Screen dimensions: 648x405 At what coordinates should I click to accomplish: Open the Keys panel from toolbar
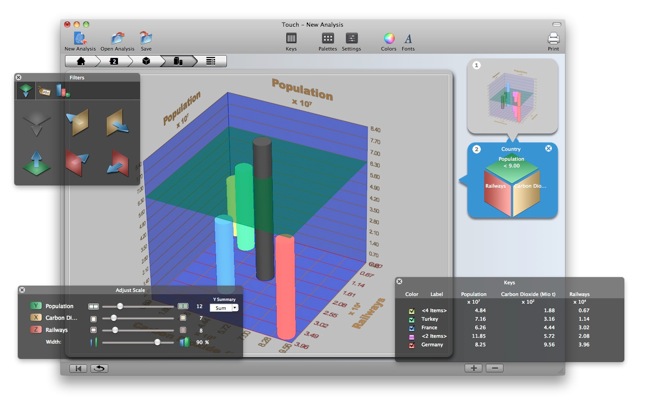click(x=291, y=38)
